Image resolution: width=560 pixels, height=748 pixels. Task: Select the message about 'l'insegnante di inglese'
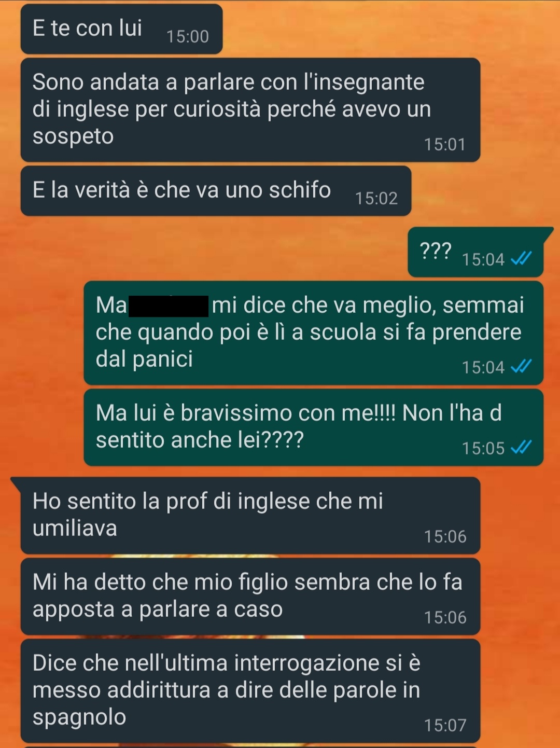(250, 110)
